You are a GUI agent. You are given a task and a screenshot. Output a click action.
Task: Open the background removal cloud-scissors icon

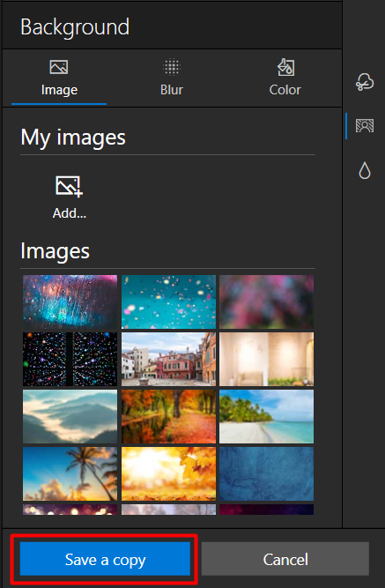click(x=365, y=82)
